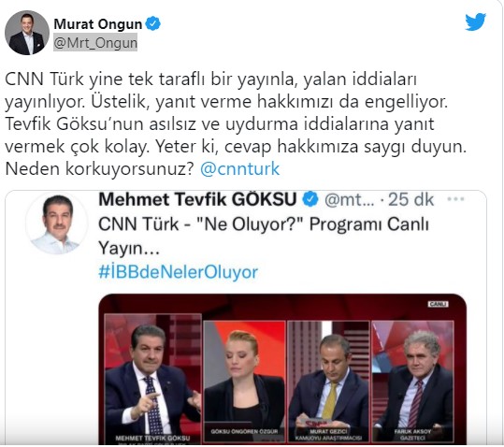
Task: Open the Murat Ongun display name
Action: 98,23
